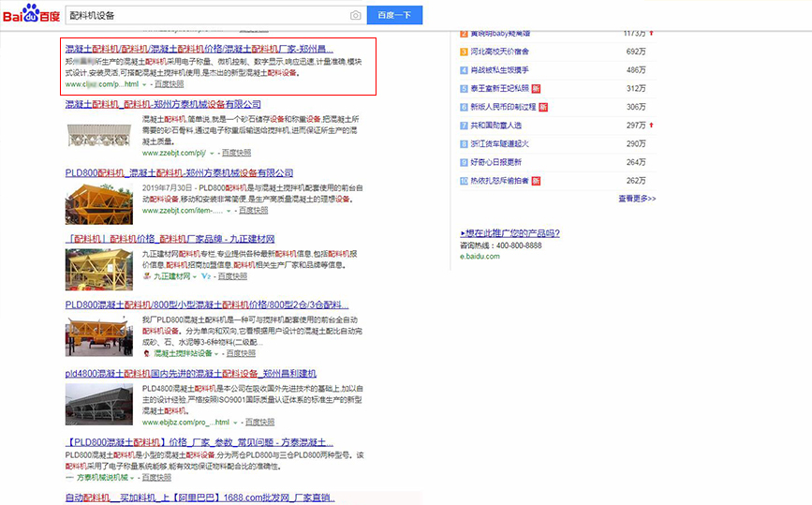Image resolution: width=812 pixels, height=505 pixels.
Task: Click red up arrow beside 1173万
Action: click(x=652, y=33)
